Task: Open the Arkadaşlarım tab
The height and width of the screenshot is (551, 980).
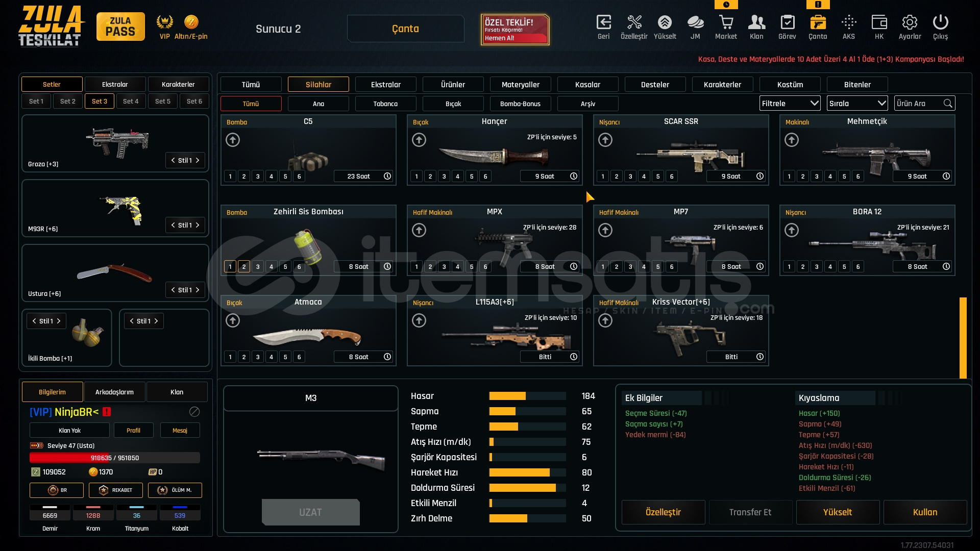Action: pyautogui.click(x=114, y=392)
